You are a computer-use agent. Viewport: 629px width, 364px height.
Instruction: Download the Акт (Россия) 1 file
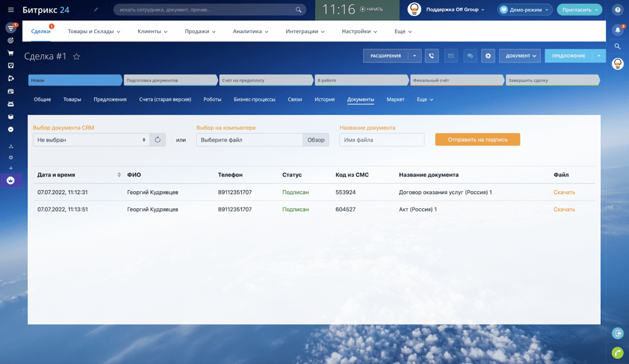[x=564, y=209]
